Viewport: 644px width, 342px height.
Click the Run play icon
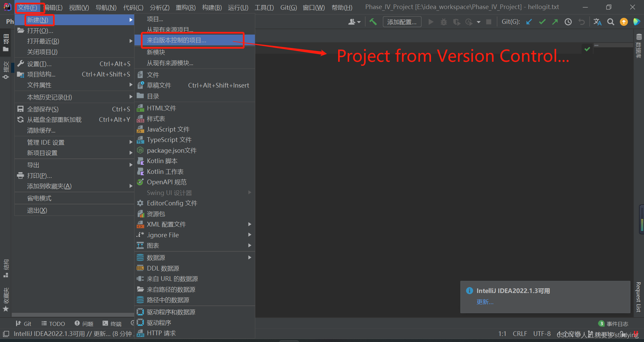[431, 22]
